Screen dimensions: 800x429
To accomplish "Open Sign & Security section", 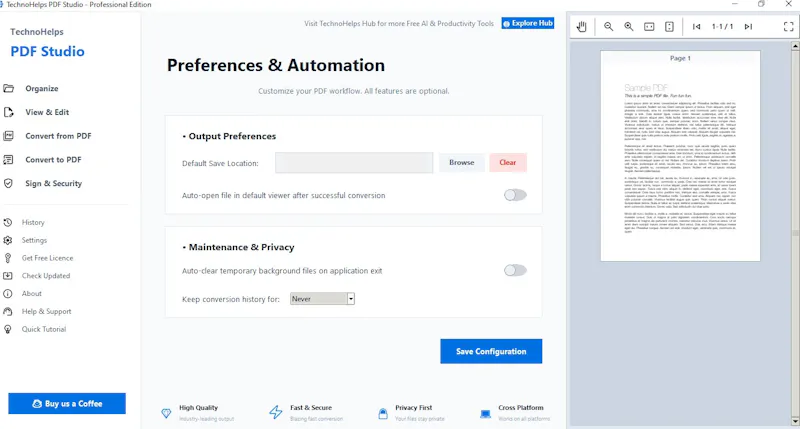I will (54, 183).
